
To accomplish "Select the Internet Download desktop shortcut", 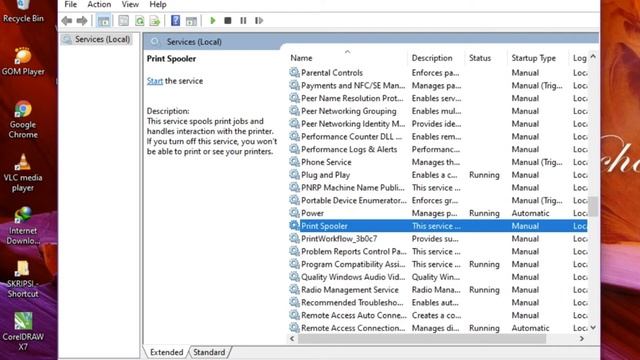I will point(23,226).
